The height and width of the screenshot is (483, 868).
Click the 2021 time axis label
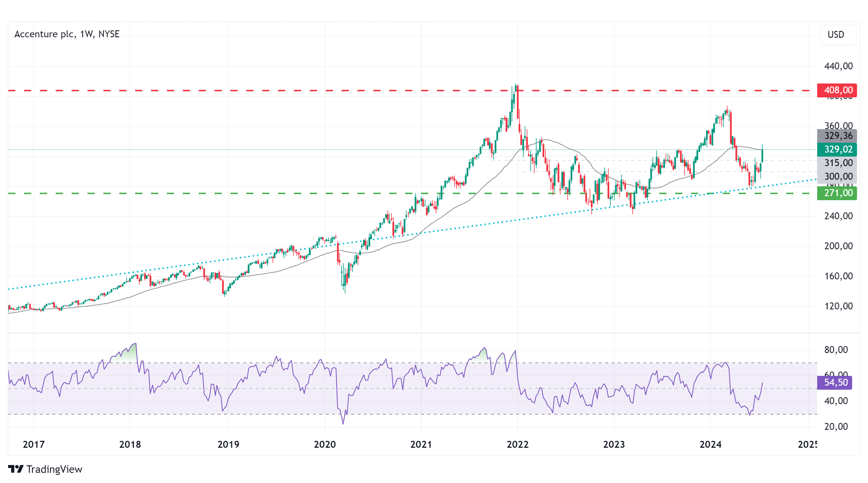[x=421, y=445]
